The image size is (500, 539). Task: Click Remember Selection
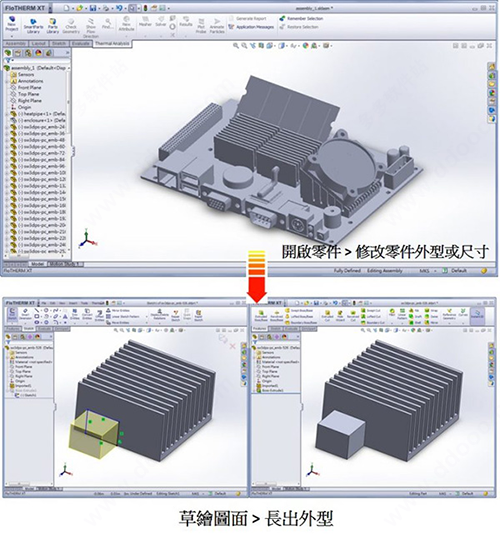click(301, 18)
